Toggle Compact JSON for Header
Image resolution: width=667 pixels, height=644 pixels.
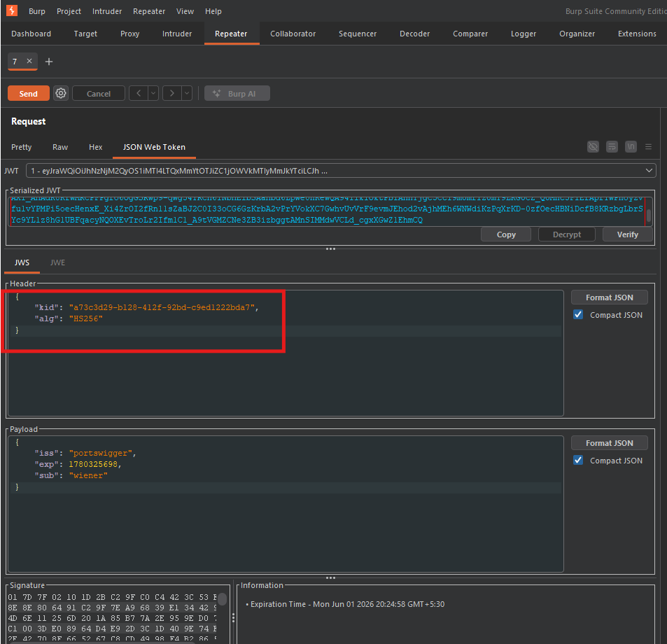(x=578, y=315)
